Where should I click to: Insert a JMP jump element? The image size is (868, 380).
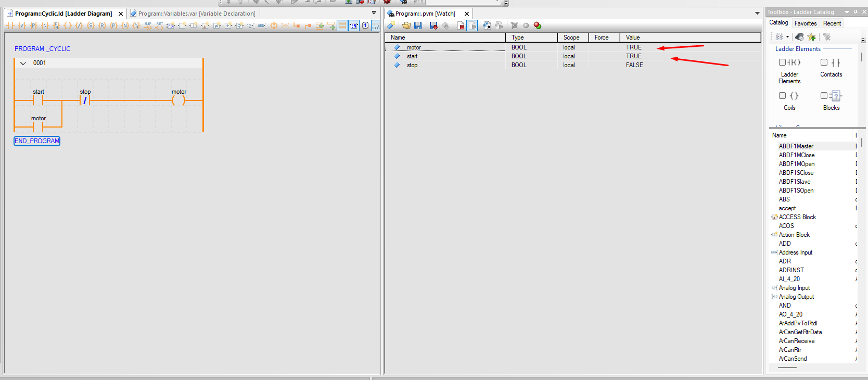pos(148,26)
